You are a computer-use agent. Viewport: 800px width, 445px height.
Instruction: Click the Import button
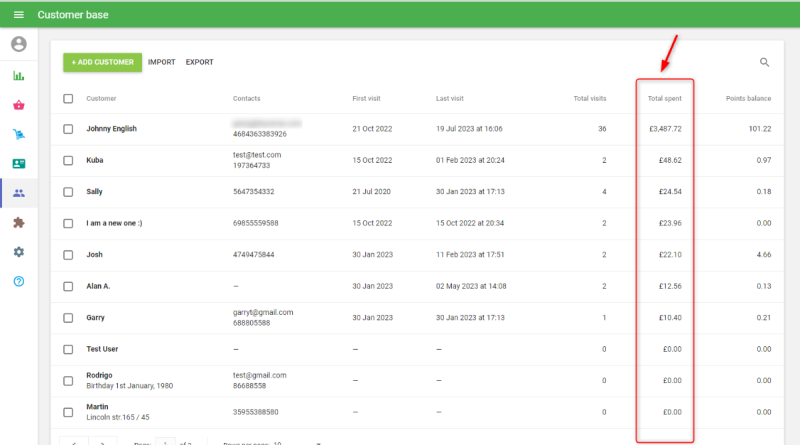tap(161, 62)
